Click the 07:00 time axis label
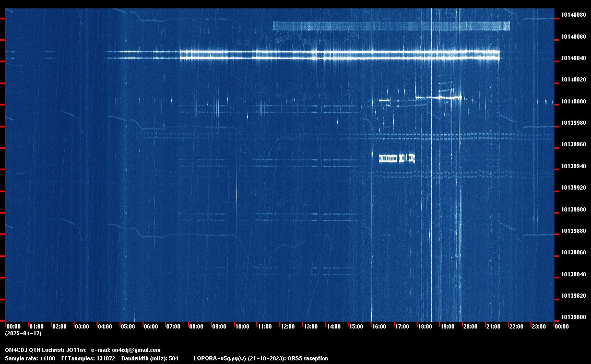 click(x=173, y=326)
